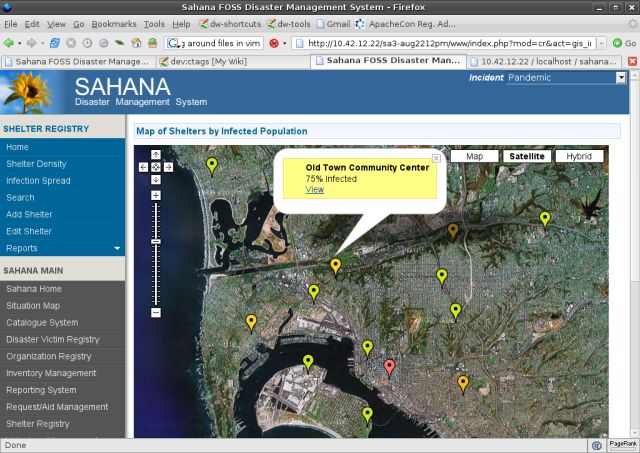Image resolution: width=640 pixels, height=453 pixels.
Task: Click the browser URL address field
Action: (450, 43)
